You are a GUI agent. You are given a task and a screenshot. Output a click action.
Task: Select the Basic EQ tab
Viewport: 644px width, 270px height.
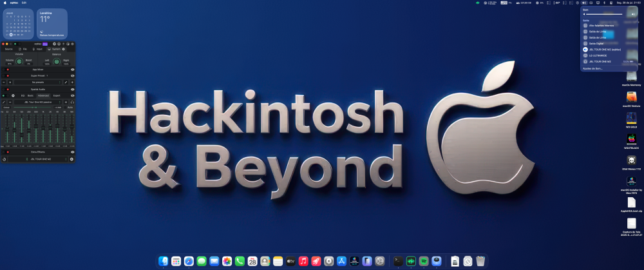coord(30,95)
